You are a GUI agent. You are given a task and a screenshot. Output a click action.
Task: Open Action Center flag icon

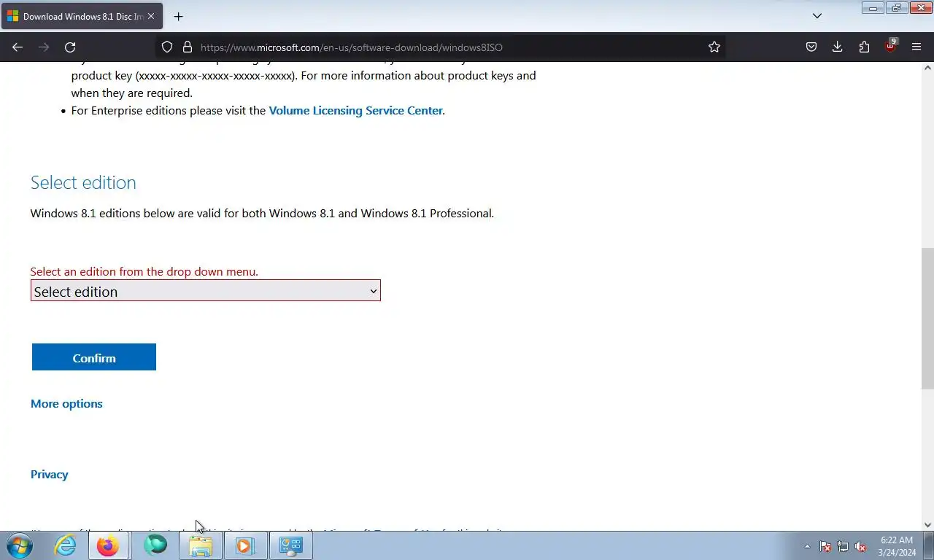(x=825, y=546)
